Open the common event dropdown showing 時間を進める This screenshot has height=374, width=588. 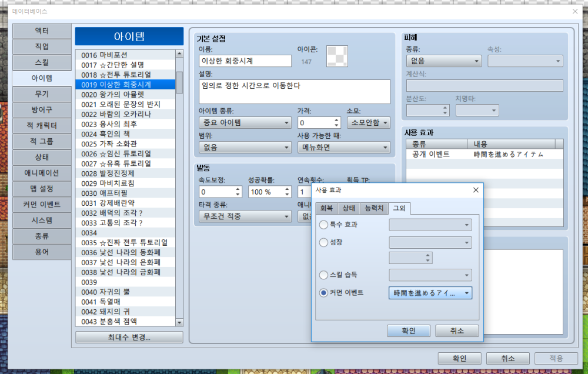click(430, 293)
